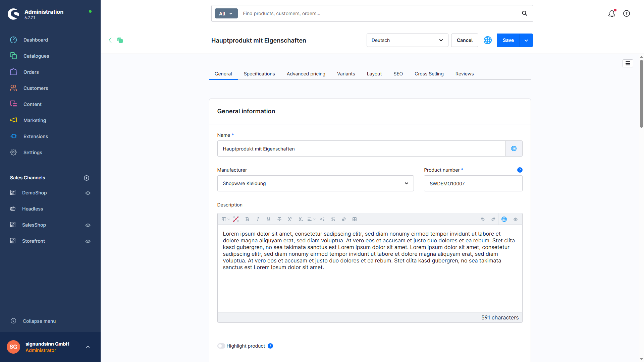Click the Storefront eye visibility icon
Viewport: 644px width, 362px height.
88,241
